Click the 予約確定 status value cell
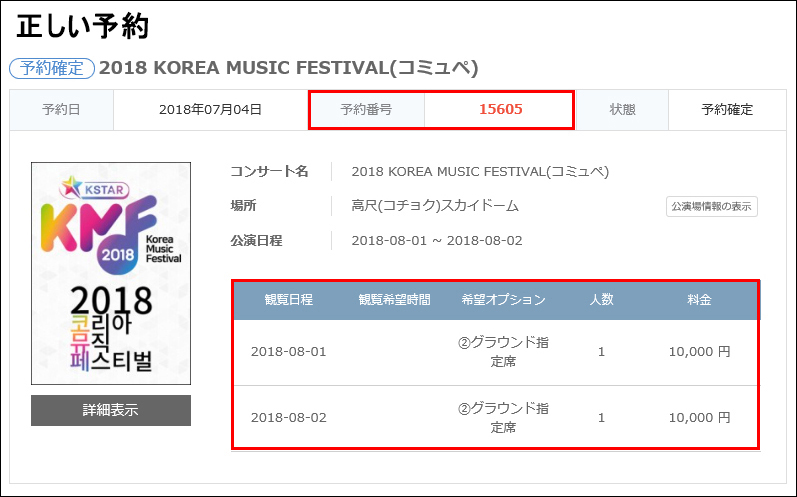Screen dimensions: 797x497 [x=727, y=110]
